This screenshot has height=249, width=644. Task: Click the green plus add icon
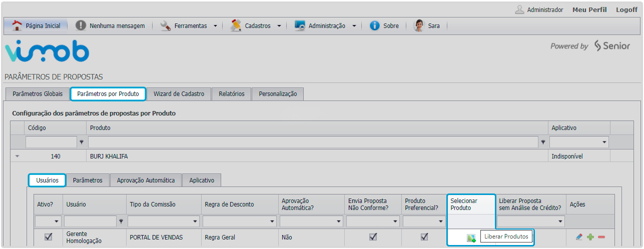pos(590,237)
